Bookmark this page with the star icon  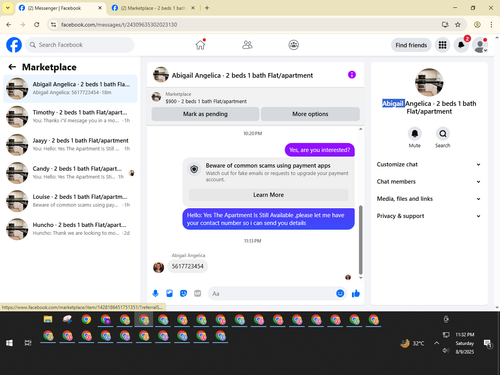click(x=458, y=24)
